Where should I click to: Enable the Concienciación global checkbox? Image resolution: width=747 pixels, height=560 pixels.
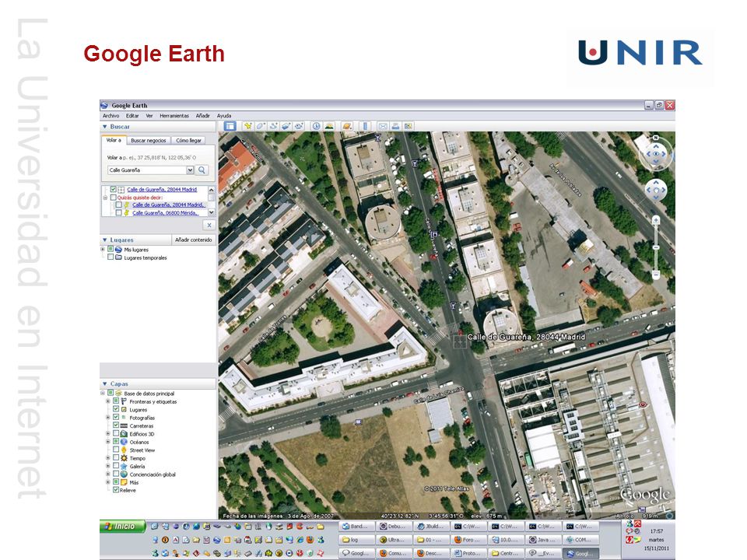(x=116, y=474)
